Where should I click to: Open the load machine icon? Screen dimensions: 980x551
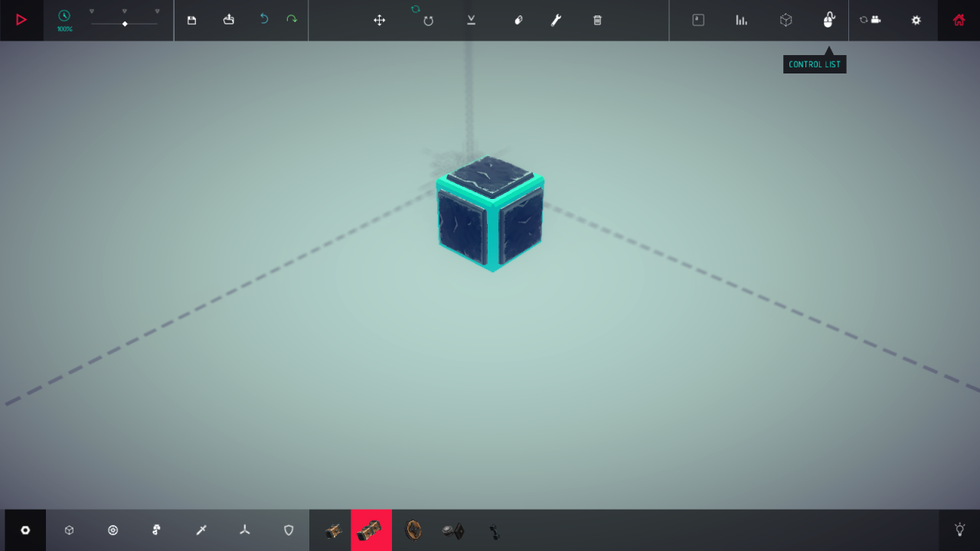coord(228,20)
